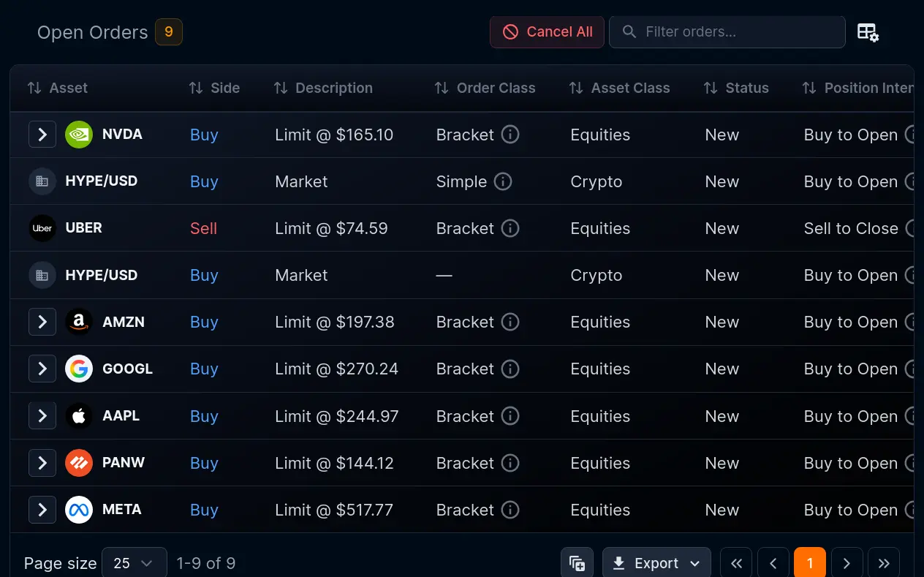Click the info icon on META Bracket
924x577 pixels.
[x=510, y=510]
